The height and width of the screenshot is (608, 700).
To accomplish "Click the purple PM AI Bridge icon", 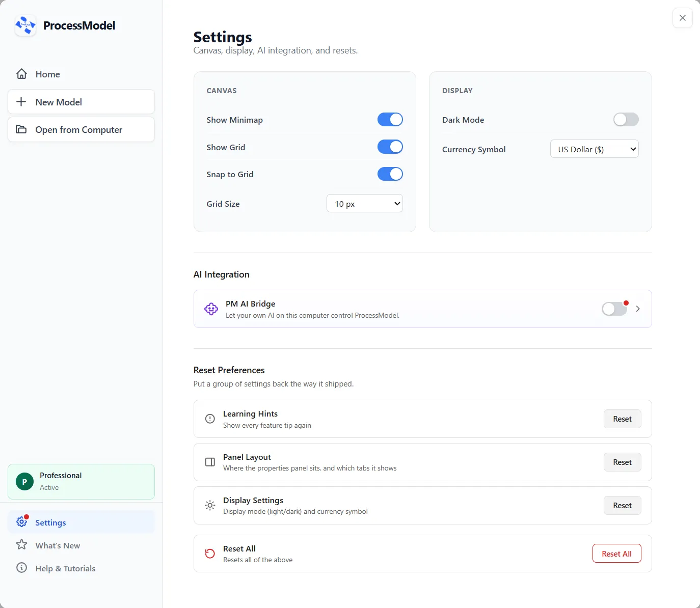I will point(211,309).
